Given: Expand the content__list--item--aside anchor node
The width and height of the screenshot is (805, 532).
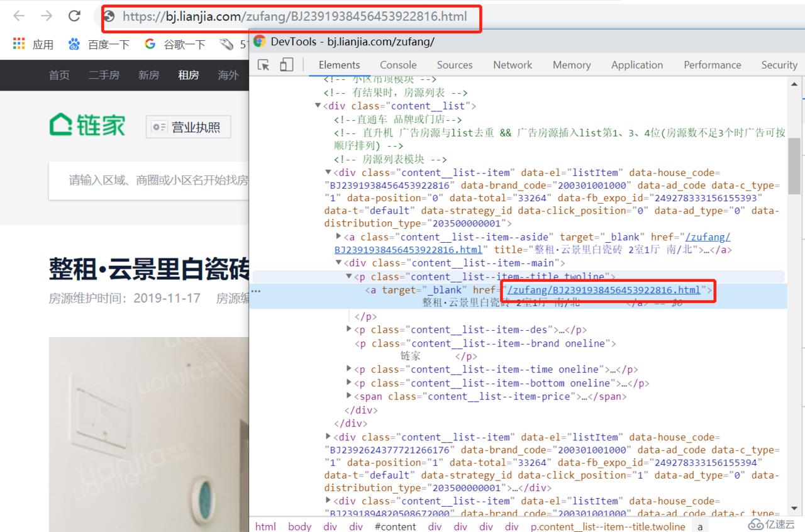Looking at the screenshot, I should coord(339,237).
